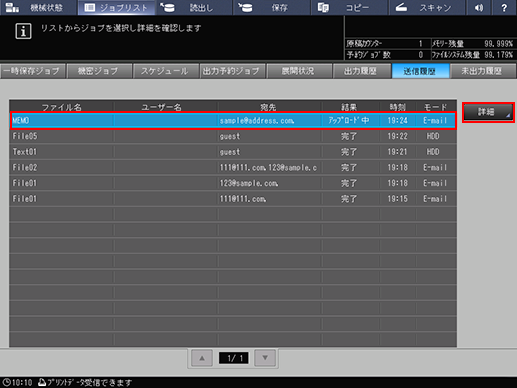Select the Text01 job row
The height and width of the screenshot is (388, 517).
tap(233, 152)
